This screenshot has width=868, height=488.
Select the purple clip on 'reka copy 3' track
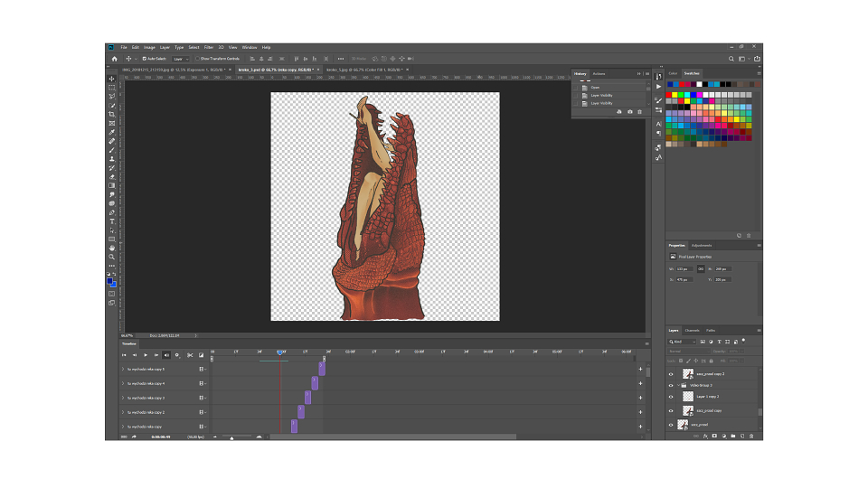(x=307, y=398)
